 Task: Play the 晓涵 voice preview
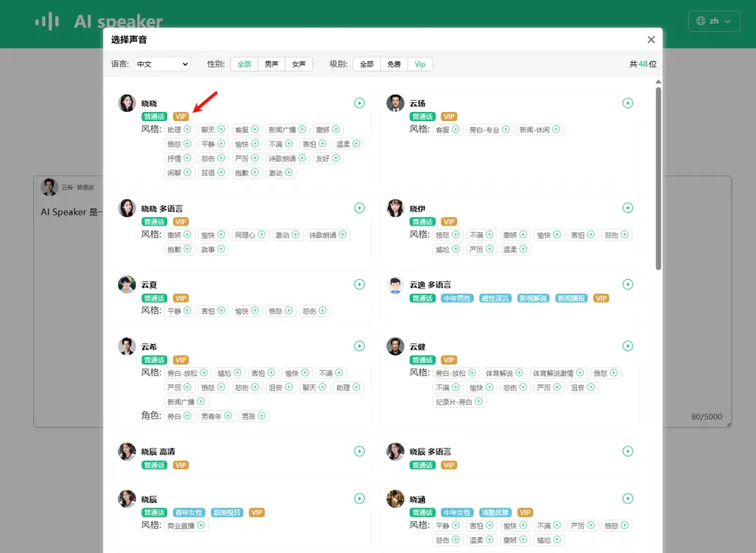pos(627,499)
